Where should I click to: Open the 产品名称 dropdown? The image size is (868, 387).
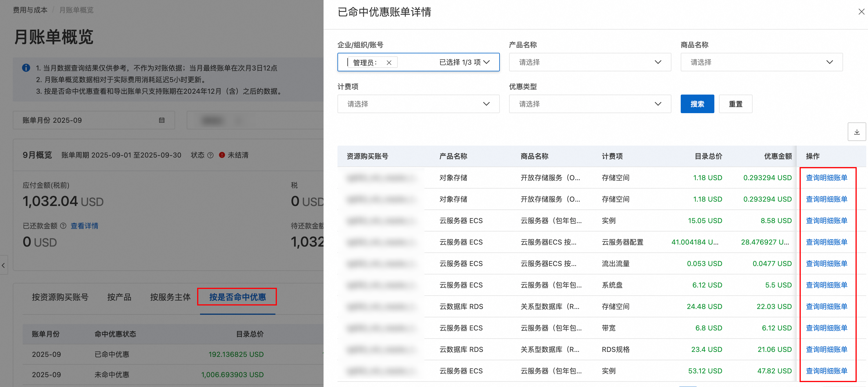590,62
